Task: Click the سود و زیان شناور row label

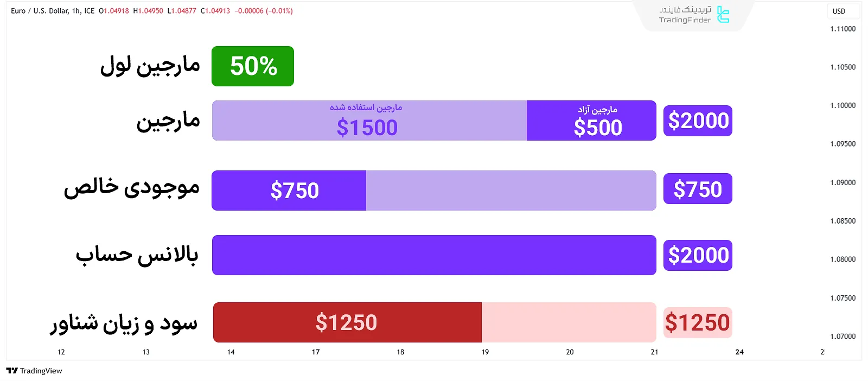Action: [124, 323]
